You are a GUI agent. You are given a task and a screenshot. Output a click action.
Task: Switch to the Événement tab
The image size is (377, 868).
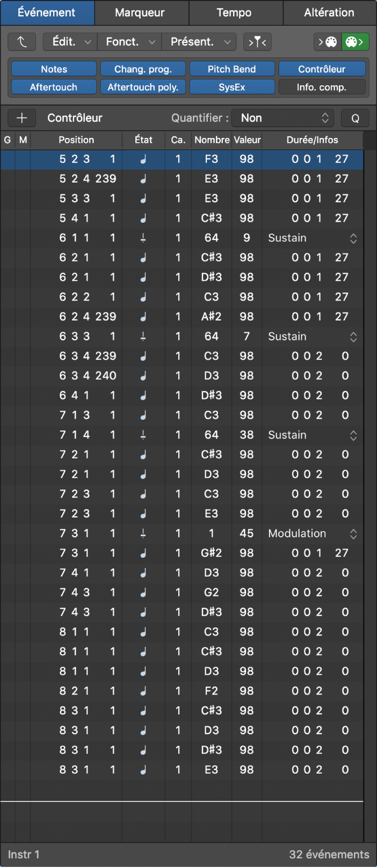click(x=47, y=12)
